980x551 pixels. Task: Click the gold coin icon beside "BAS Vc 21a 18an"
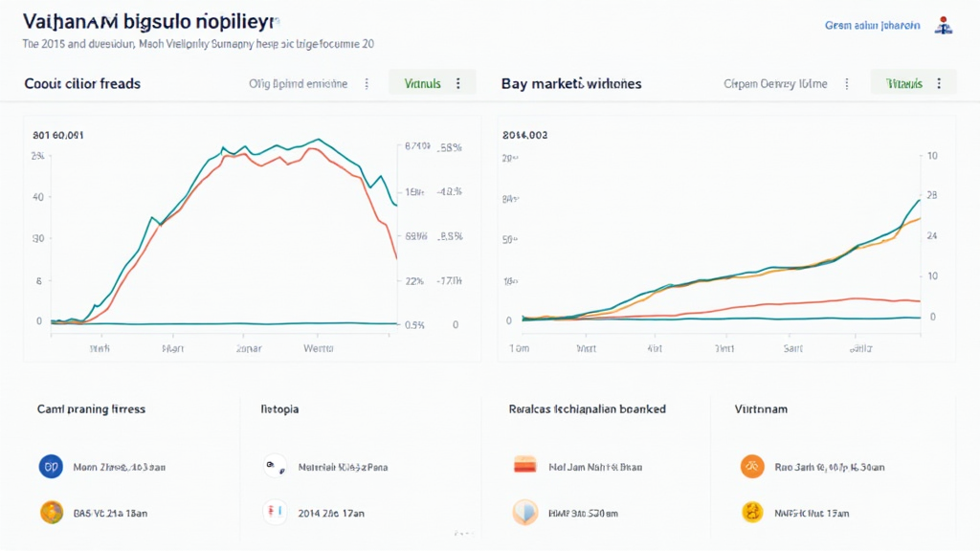pos(51,513)
